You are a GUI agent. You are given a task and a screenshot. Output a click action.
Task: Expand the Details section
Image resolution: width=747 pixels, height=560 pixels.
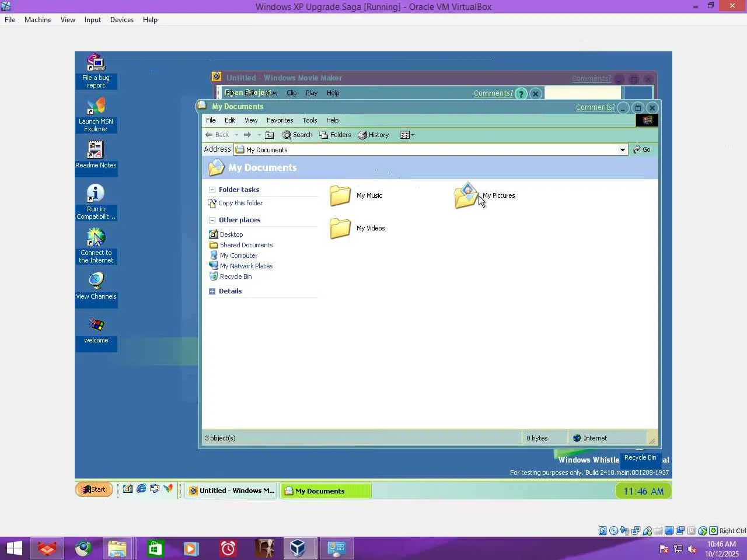212,291
